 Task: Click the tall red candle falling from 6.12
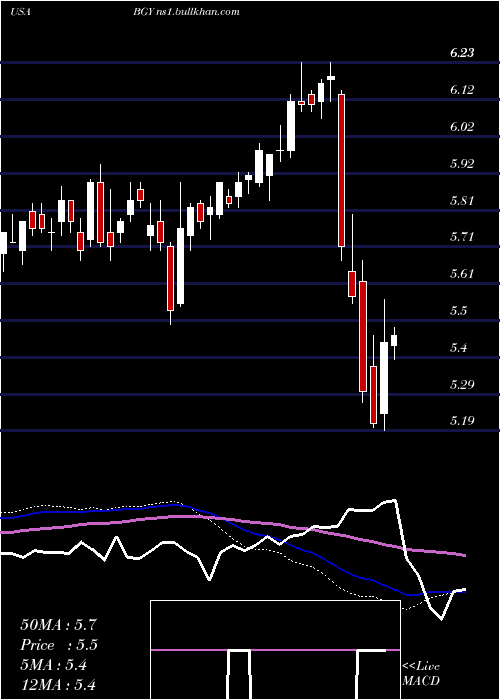tap(342, 170)
